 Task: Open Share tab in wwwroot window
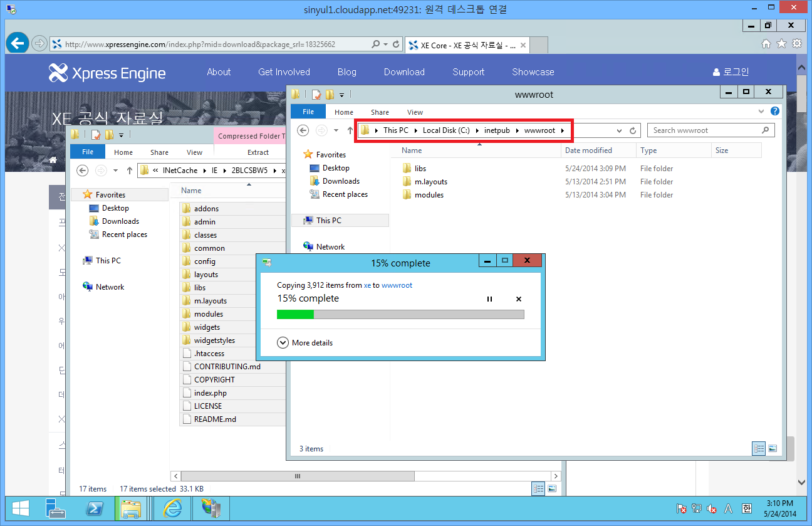380,112
